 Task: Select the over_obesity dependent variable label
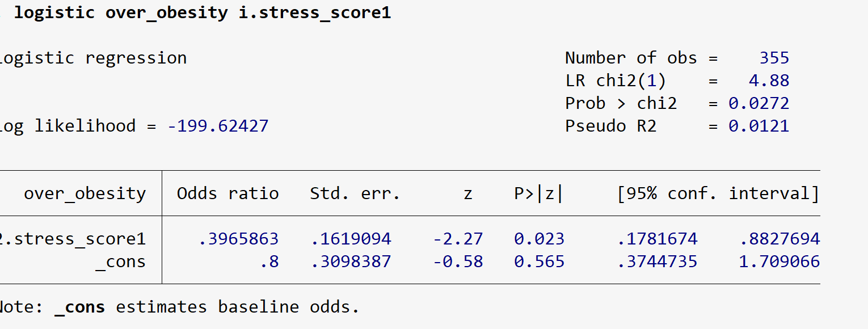pos(85,194)
